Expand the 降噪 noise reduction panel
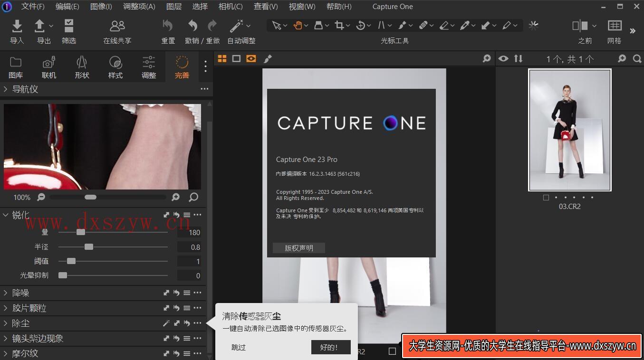644x360 pixels. click(x=6, y=293)
